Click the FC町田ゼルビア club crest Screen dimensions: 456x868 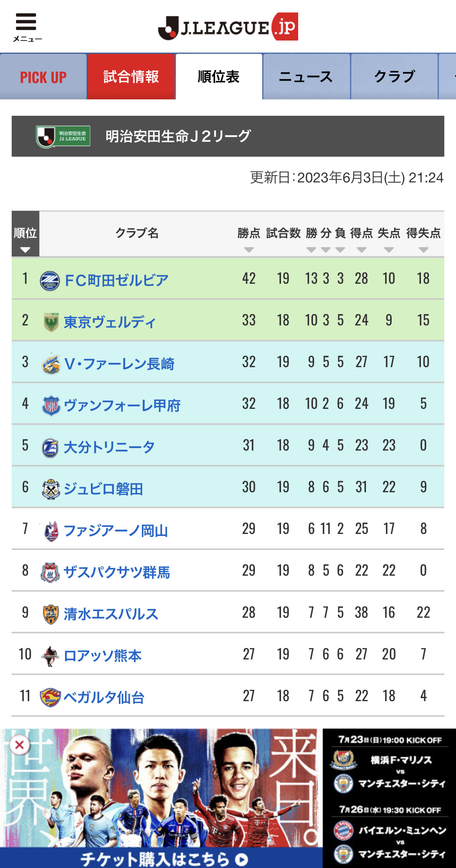[x=50, y=281]
